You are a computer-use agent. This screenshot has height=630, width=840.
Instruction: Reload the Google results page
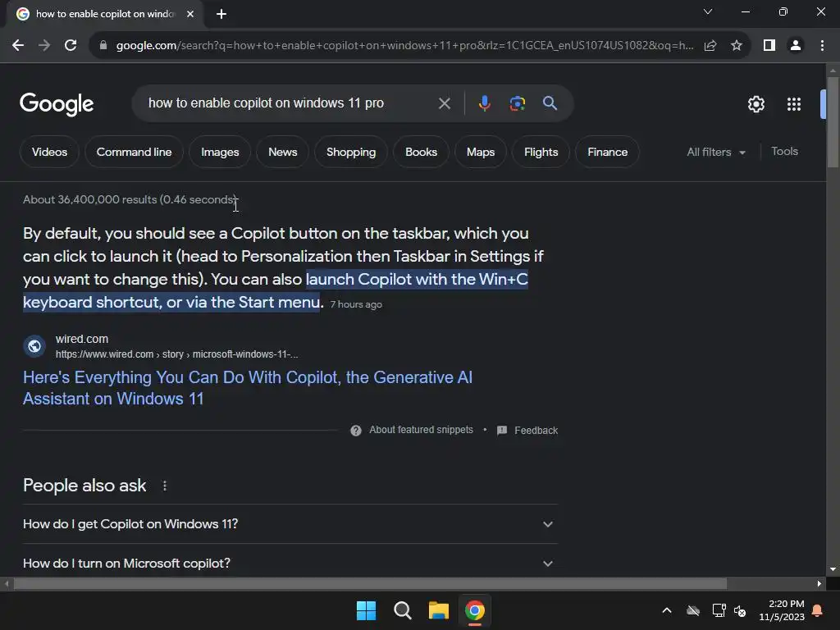(x=71, y=46)
